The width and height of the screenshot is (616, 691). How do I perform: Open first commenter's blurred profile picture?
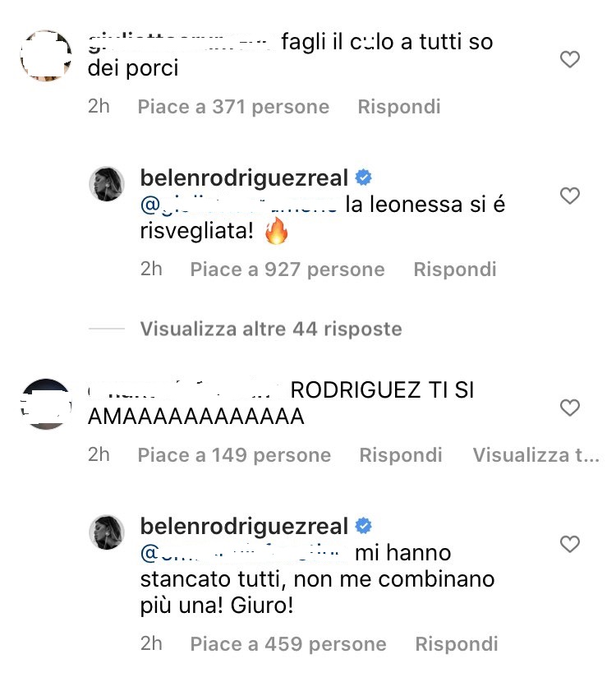coord(46,56)
